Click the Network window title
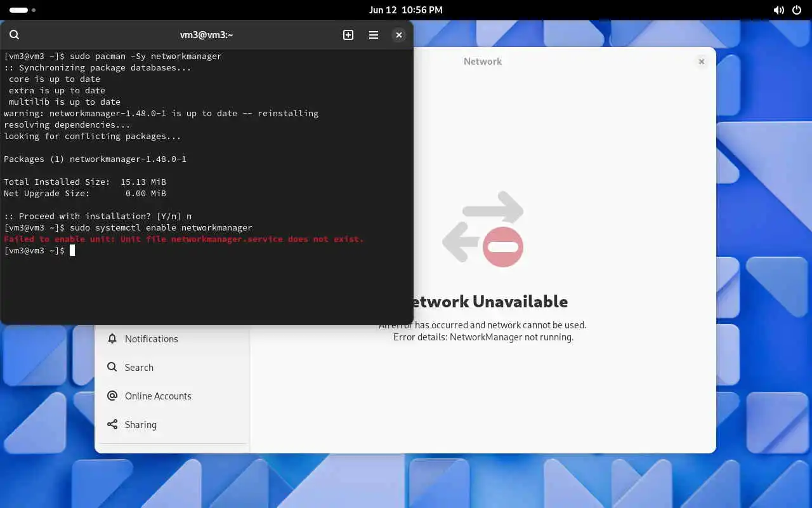 click(483, 62)
